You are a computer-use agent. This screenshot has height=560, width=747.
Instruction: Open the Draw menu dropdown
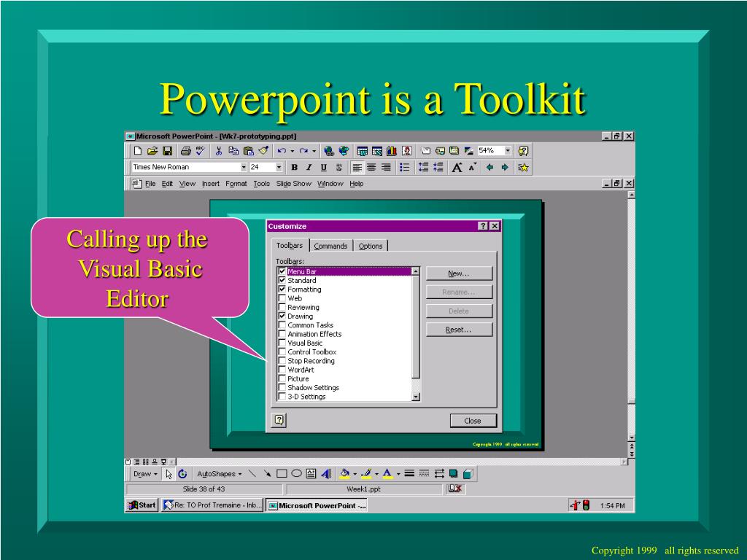(145, 474)
